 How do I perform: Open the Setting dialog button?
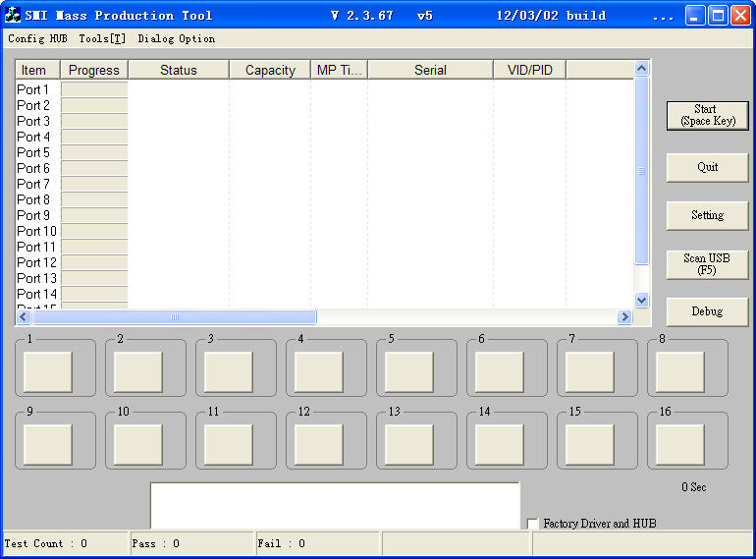coord(707,215)
